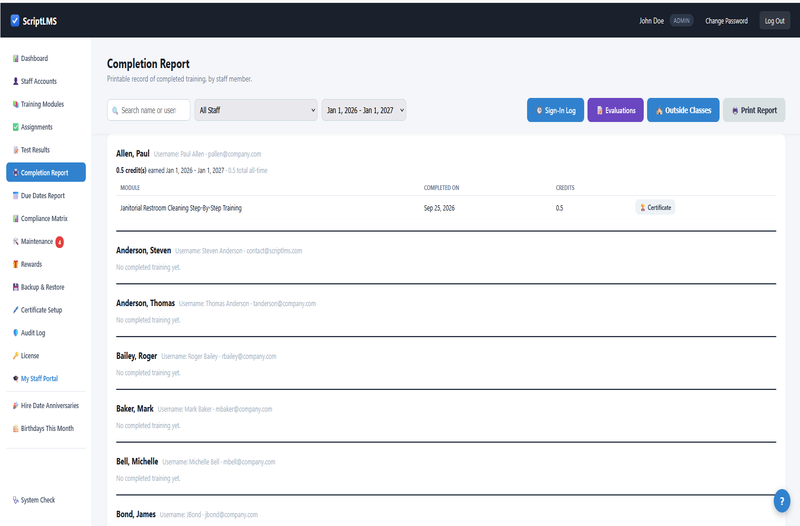Click the Anderson, Steven staff name

coord(143,251)
